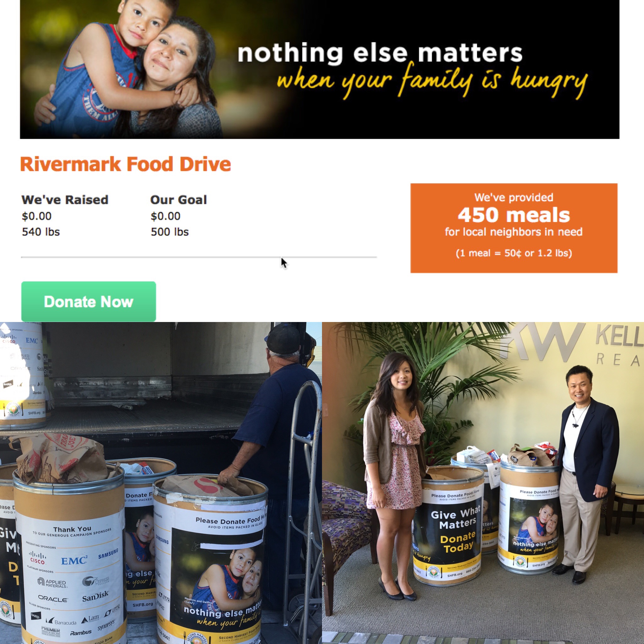Select the '540 lbs' raised amount

41,232
